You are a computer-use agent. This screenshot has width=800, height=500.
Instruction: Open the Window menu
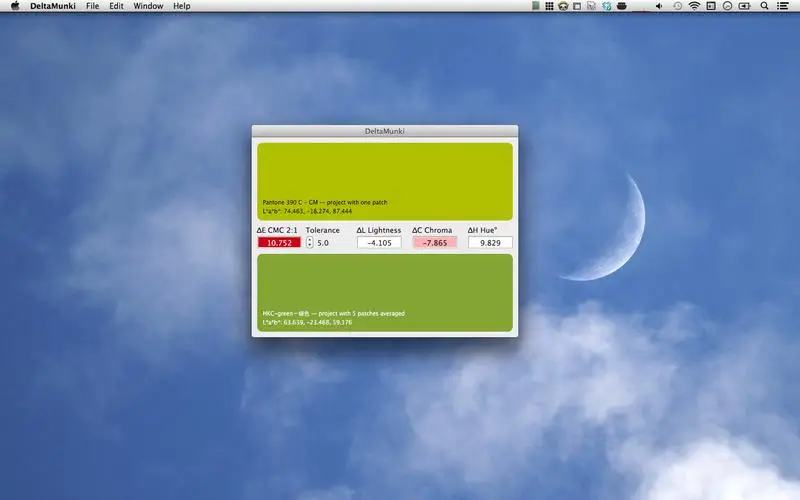[x=148, y=6]
